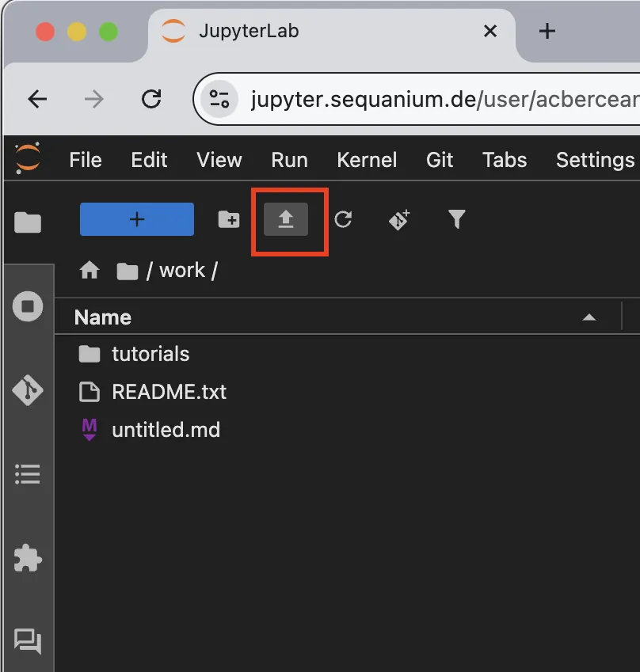Show the Table of Contents sidebar
This screenshot has width=640, height=672.
28,474
